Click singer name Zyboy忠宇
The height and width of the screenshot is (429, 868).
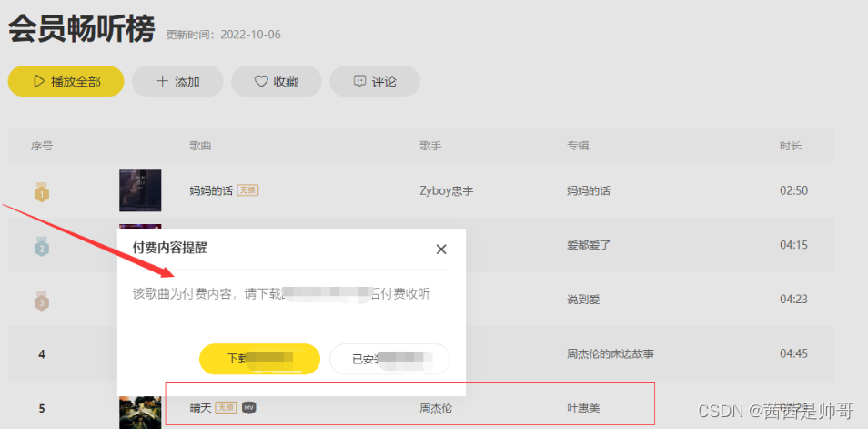click(447, 190)
